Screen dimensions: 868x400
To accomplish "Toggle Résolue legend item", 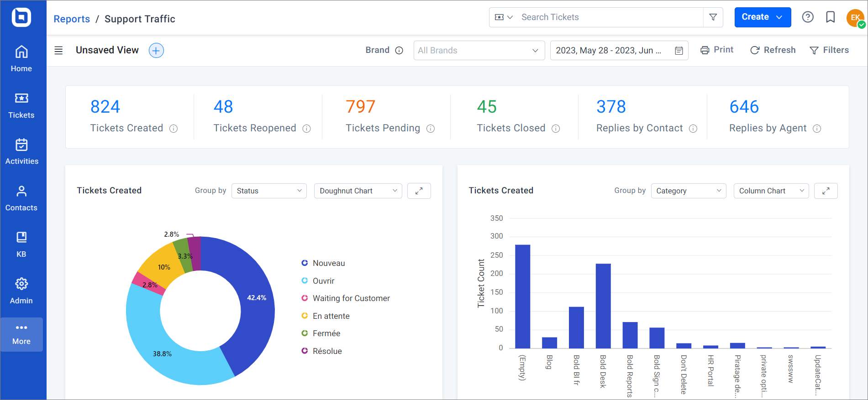I will pyautogui.click(x=322, y=351).
